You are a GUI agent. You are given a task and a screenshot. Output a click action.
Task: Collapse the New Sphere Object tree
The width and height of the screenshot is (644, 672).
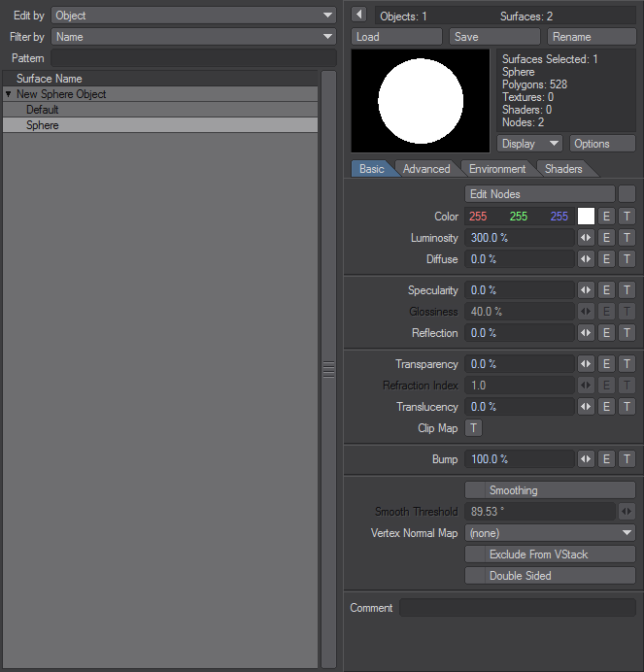pos(9,94)
